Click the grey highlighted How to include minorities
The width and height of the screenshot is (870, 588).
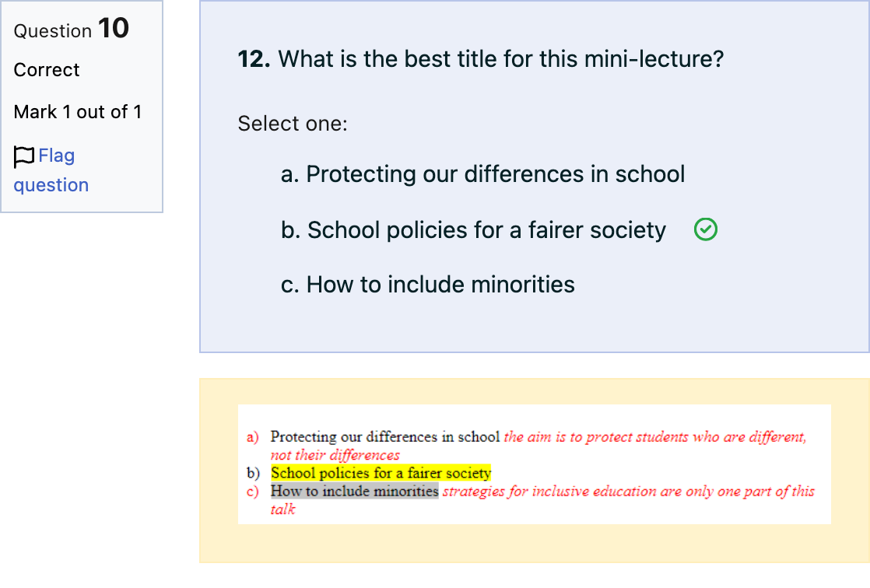click(355, 491)
